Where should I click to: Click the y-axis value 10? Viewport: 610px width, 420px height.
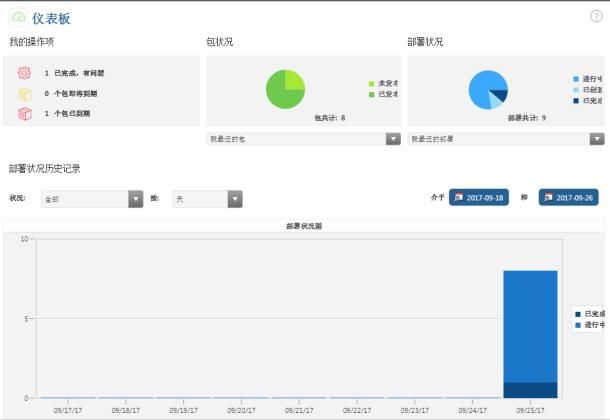(25, 239)
